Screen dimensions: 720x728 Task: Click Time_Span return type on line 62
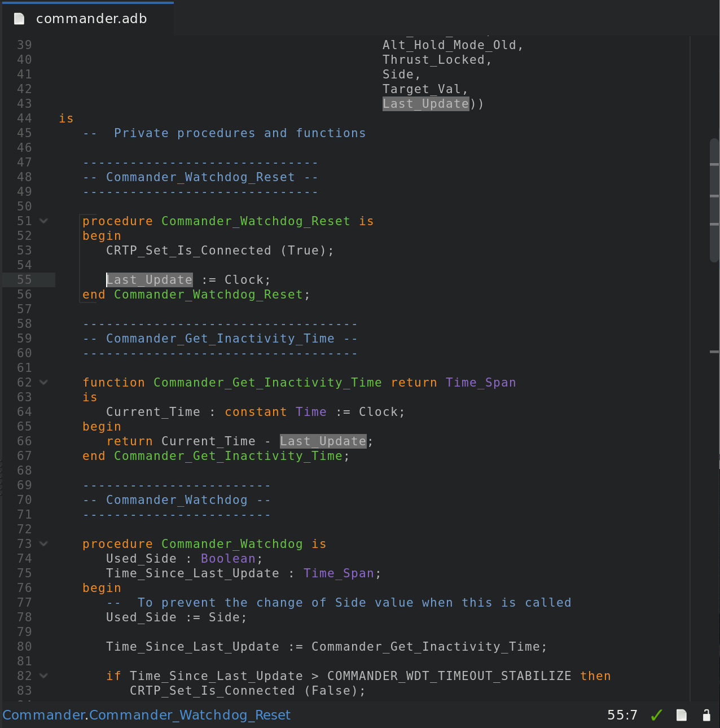[481, 383]
